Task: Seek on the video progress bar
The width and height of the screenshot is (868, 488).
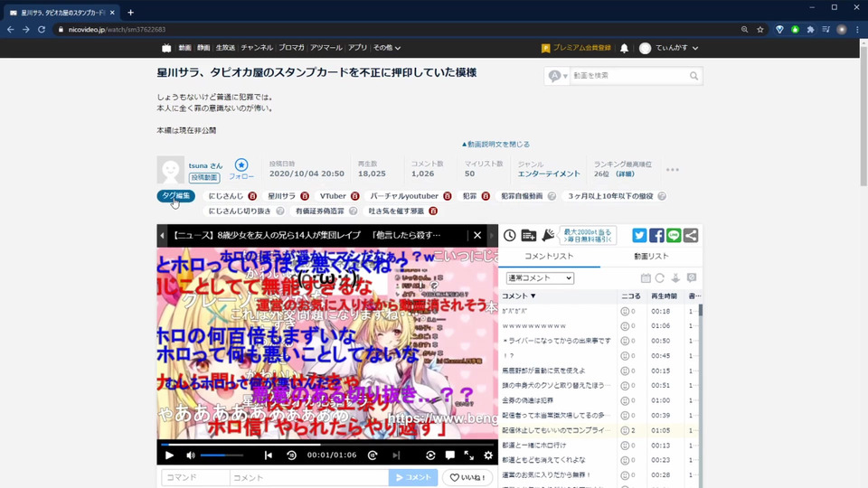Action: 327,444
